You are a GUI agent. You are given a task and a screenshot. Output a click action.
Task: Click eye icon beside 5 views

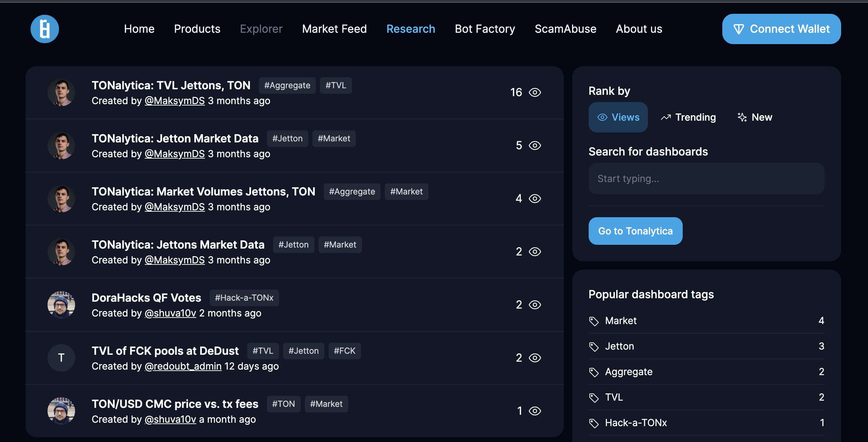(535, 145)
